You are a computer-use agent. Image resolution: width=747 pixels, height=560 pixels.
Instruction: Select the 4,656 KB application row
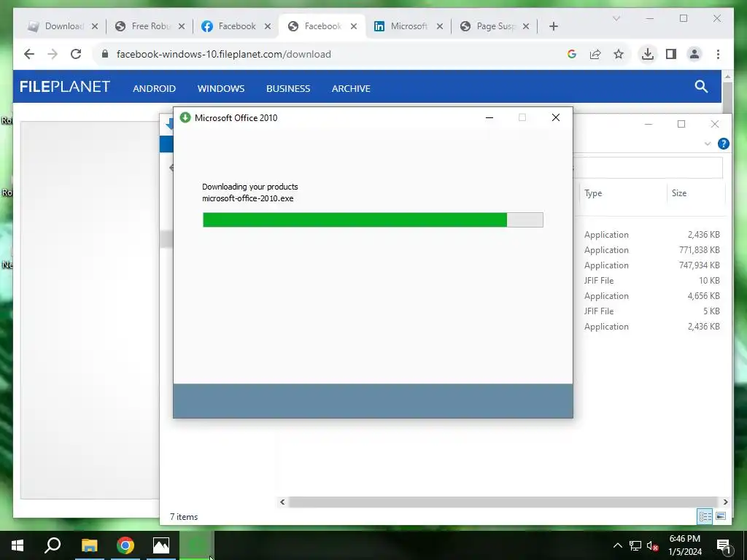(x=651, y=296)
